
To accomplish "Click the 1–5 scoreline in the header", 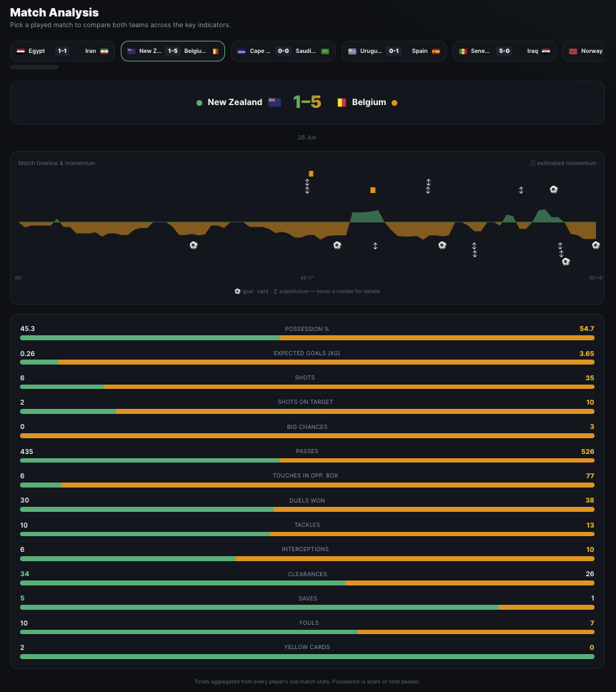I will click(x=307, y=102).
